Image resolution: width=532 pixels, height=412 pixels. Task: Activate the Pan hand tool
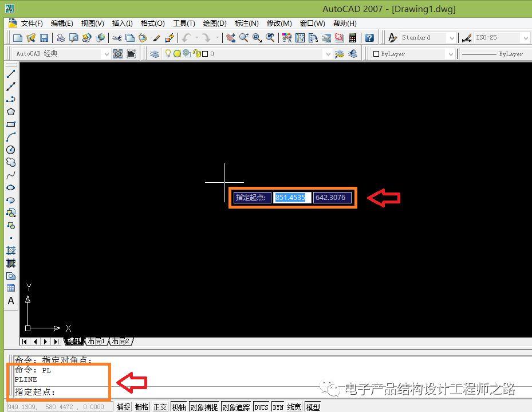(231, 38)
